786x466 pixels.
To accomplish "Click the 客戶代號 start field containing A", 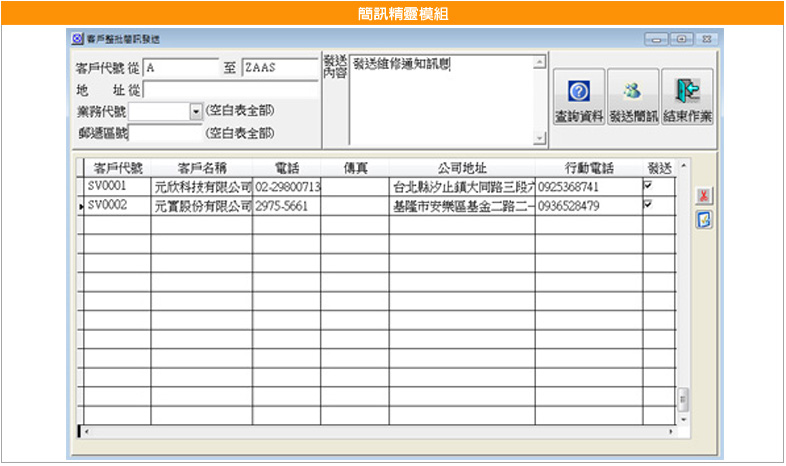I will 180,68.
